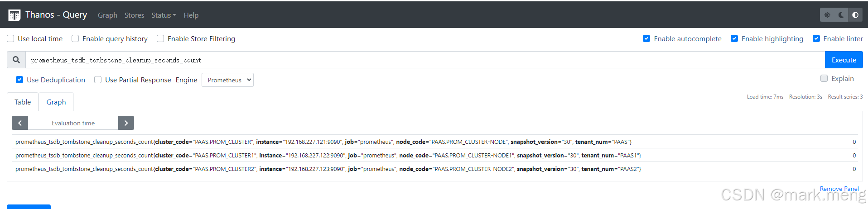Step evaluation time forward arrow
868x209 pixels.
click(x=126, y=123)
